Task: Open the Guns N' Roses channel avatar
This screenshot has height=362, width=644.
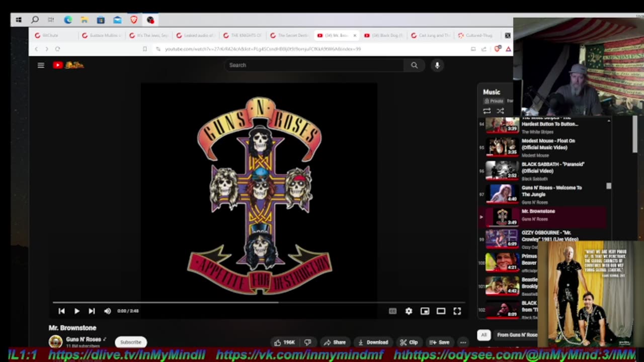Action: (x=55, y=342)
